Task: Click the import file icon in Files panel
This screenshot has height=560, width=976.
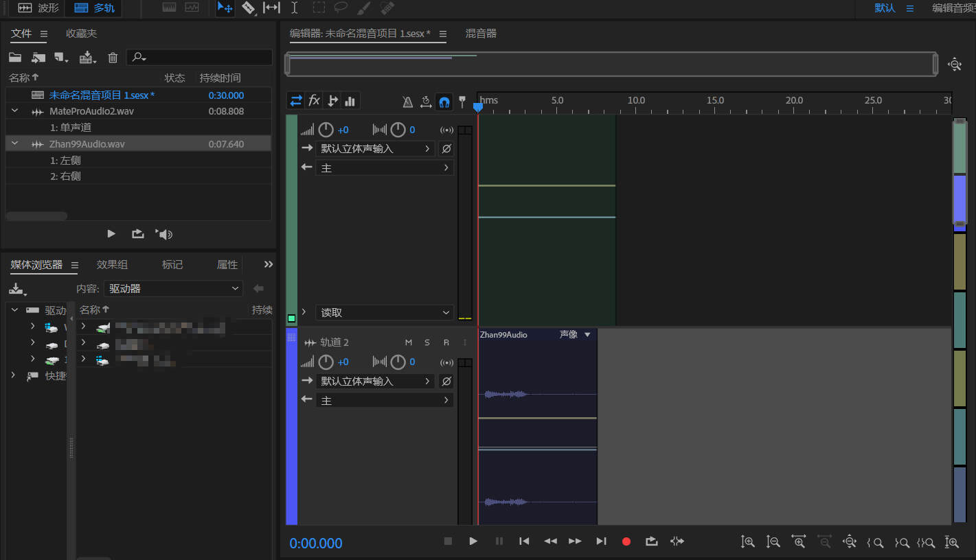Action: [38, 58]
